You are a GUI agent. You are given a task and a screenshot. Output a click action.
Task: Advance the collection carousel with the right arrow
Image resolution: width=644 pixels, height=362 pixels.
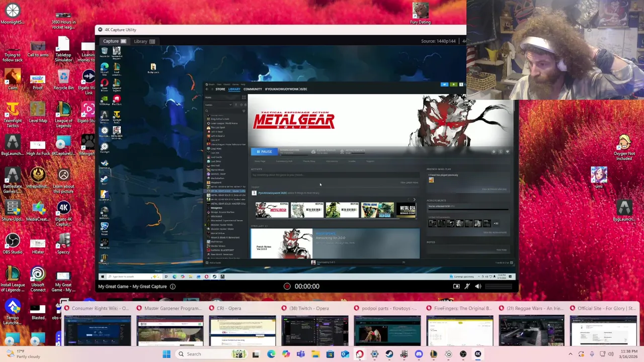414,200
